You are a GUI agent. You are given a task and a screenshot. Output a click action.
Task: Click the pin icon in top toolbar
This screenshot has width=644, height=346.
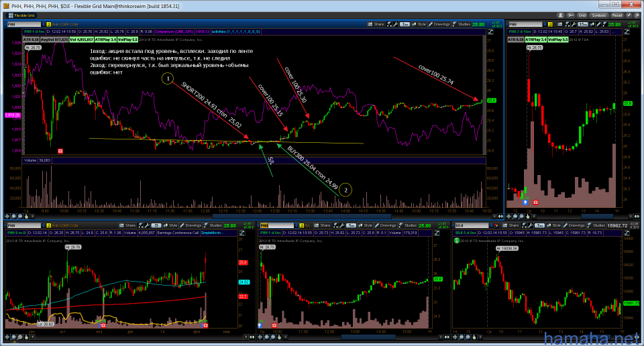(x=629, y=15)
